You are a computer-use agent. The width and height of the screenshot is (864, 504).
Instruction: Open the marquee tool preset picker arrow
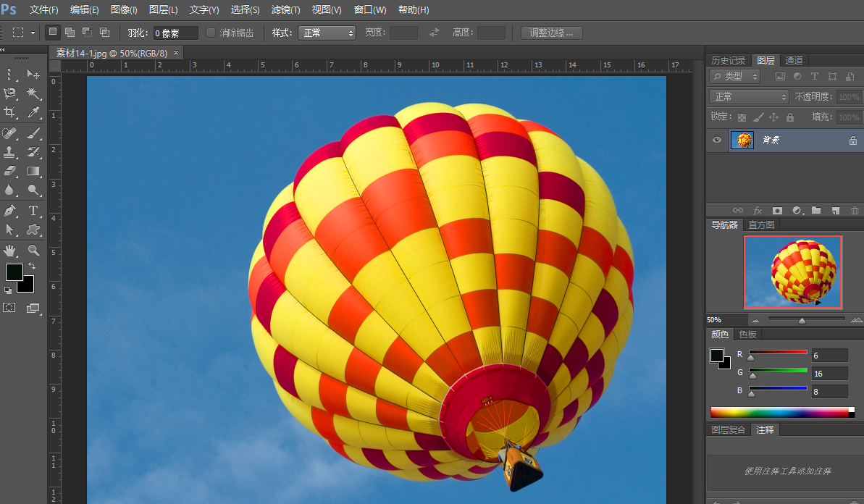click(x=33, y=33)
